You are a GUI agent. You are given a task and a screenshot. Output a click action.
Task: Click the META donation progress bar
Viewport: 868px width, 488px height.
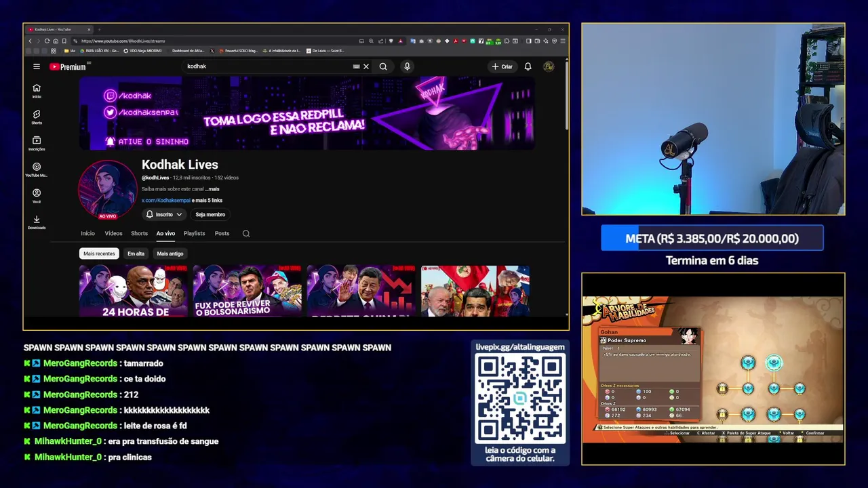[712, 239]
